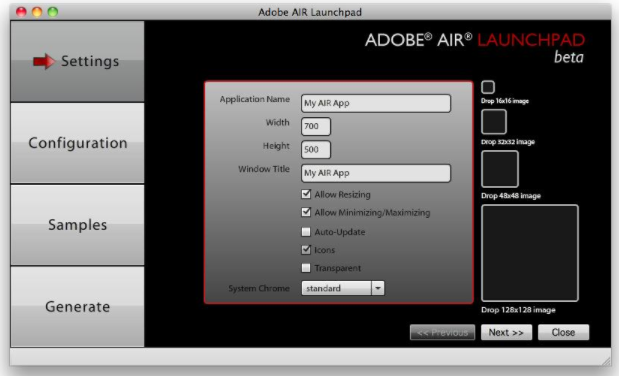Click the 32x32 image drop box
The height and width of the screenshot is (376, 619).
click(x=494, y=122)
